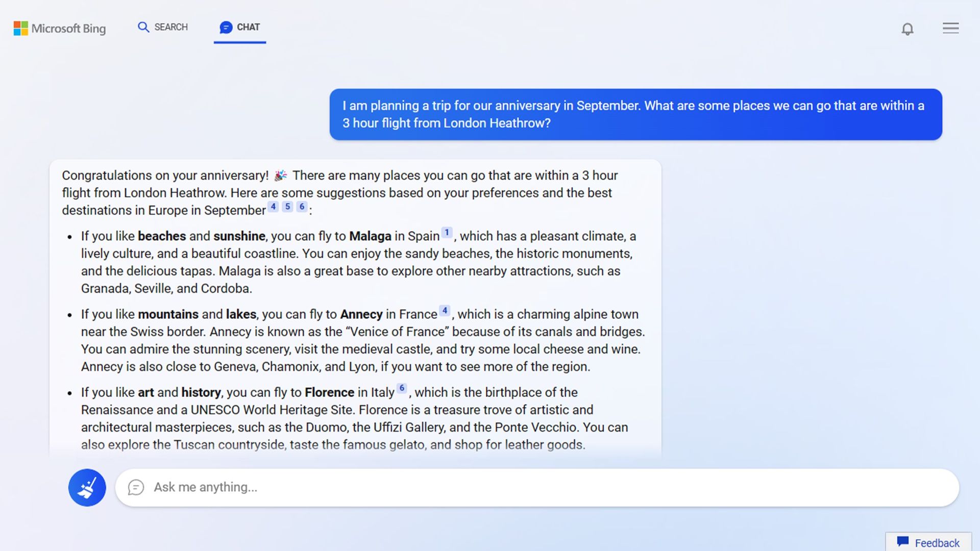Click citation superscript 5 in response

pyautogui.click(x=287, y=206)
